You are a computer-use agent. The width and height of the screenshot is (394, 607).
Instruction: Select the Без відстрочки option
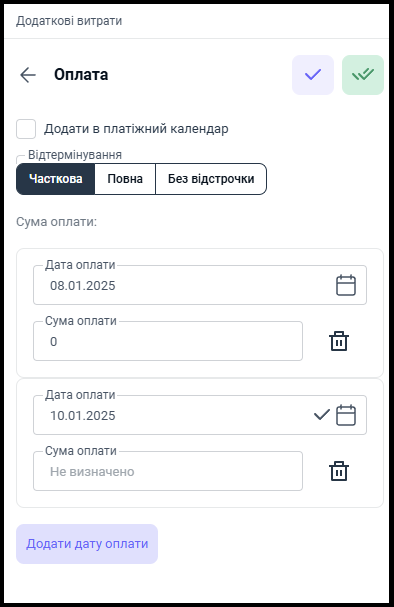tap(211, 179)
